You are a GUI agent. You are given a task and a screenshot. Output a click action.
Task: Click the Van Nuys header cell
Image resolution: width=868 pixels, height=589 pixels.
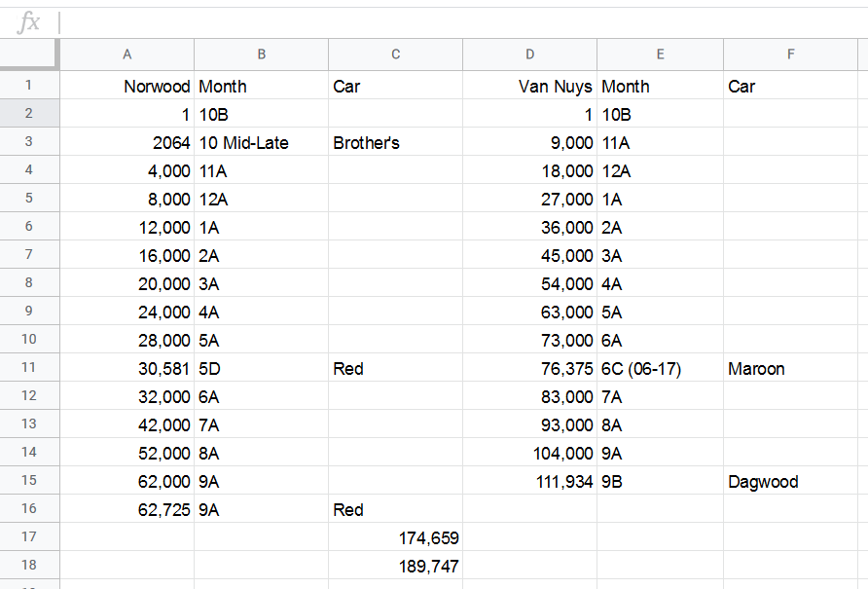[529, 87]
